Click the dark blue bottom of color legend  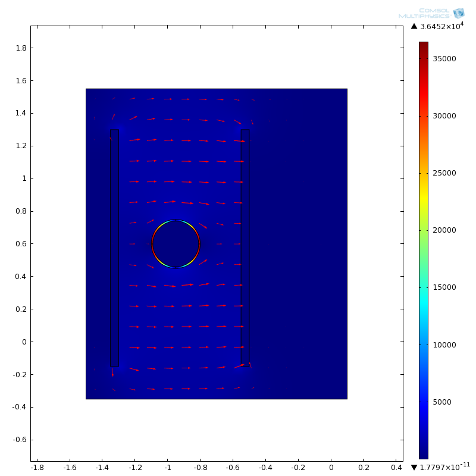(x=423, y=453)
